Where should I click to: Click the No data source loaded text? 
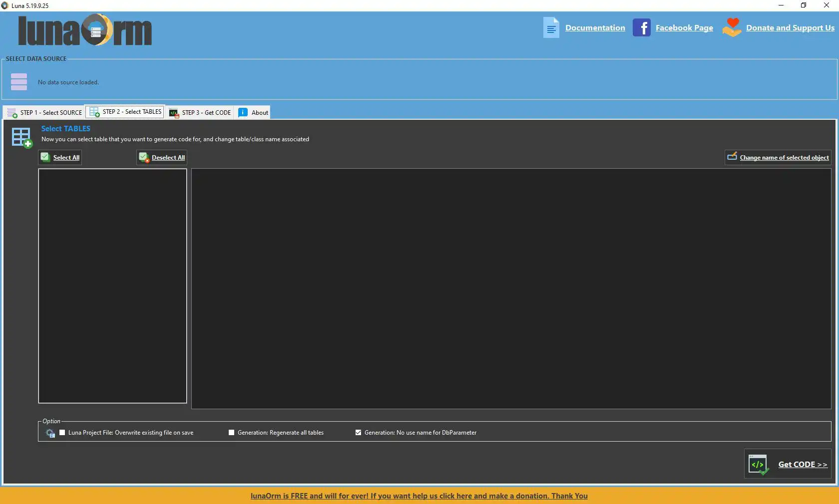68,82
